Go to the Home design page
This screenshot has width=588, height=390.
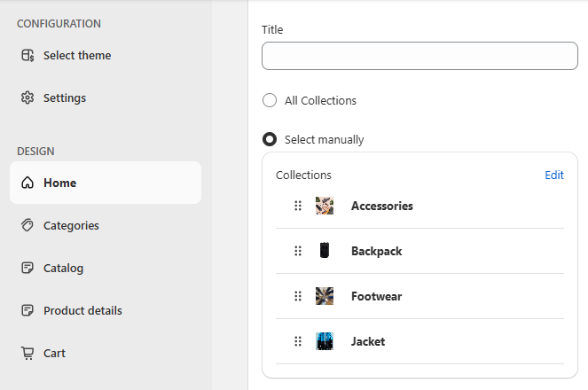[x=106, y=183]
